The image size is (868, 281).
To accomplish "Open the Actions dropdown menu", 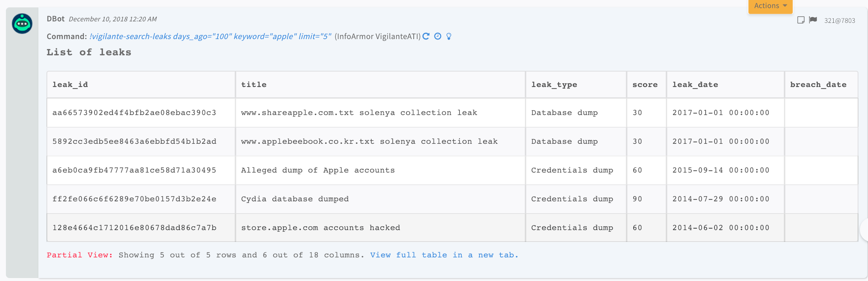I will pyautogui.click(x=770, y=6).
